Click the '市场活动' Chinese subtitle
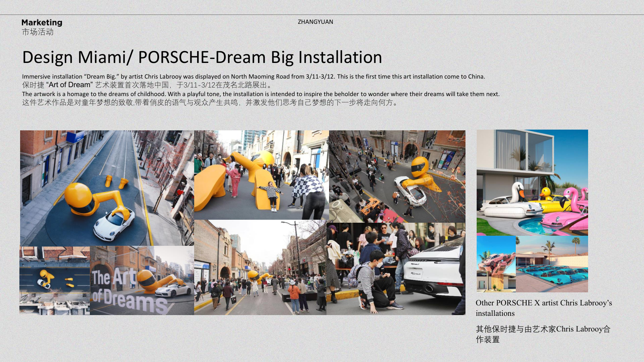644x362 pixels. [38, 32]
